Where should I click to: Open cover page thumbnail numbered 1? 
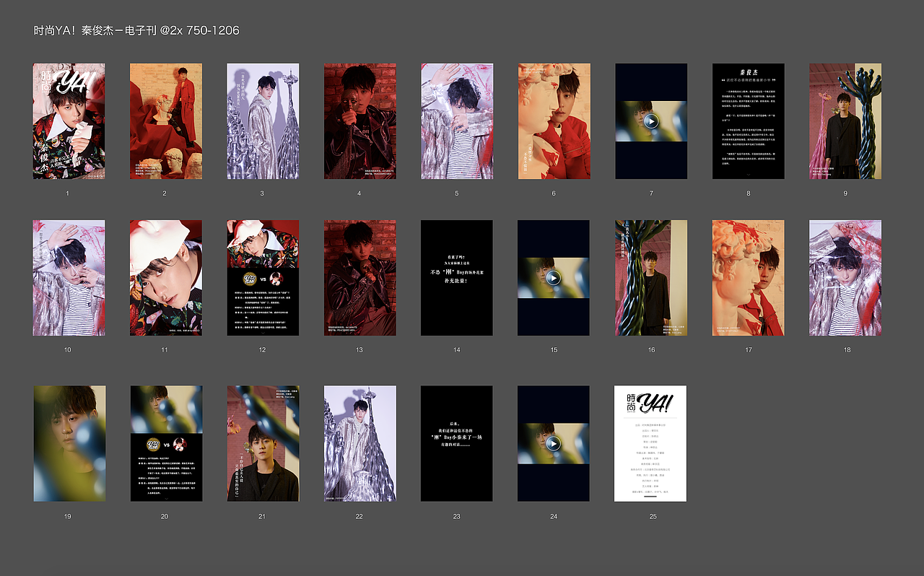[69, 121]
